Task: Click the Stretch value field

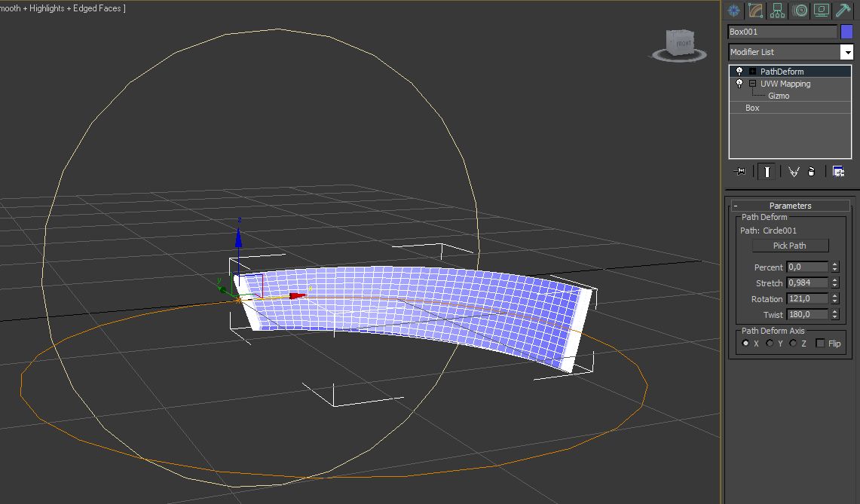Action: pos(807,283)
